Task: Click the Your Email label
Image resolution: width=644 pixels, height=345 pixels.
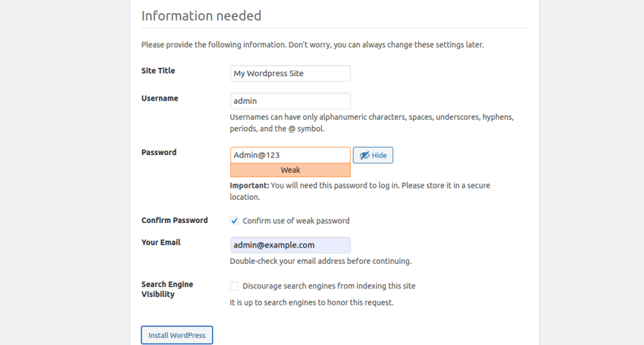Action: [x=161, y=243]
